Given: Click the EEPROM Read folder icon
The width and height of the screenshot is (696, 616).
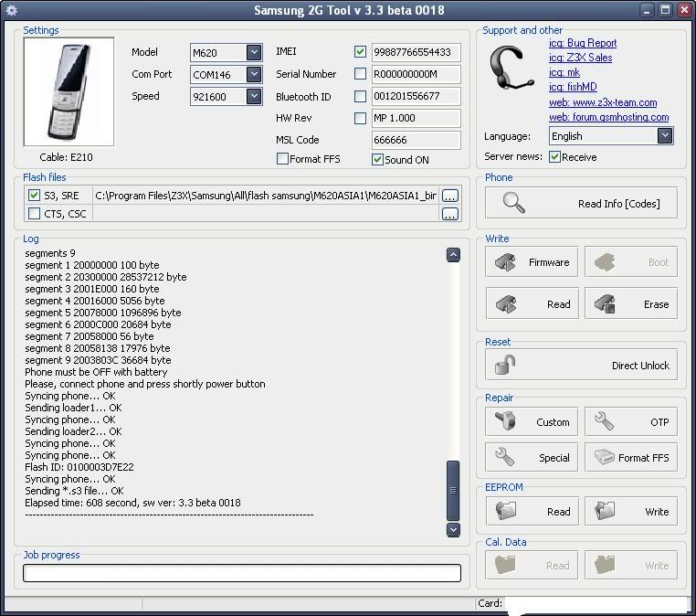Looking at the screenshot, I should pyautogui.click(x=506, y=511).
